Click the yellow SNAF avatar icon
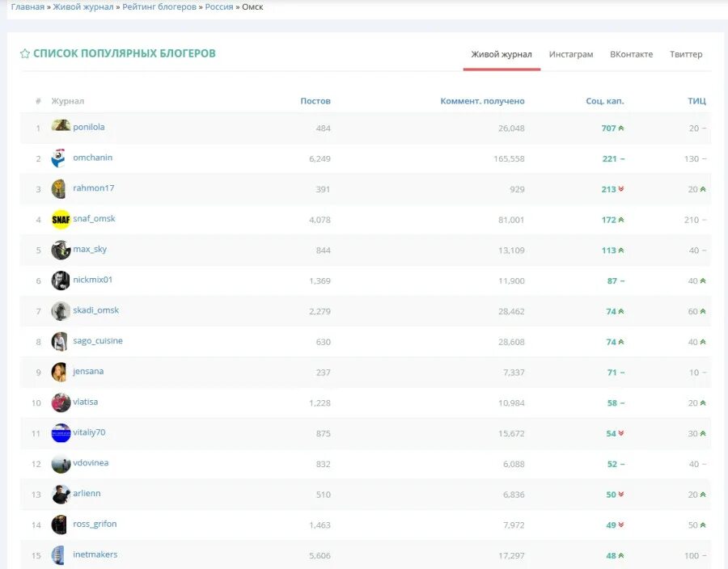728x569 pixels. click(x=61, y=219)
